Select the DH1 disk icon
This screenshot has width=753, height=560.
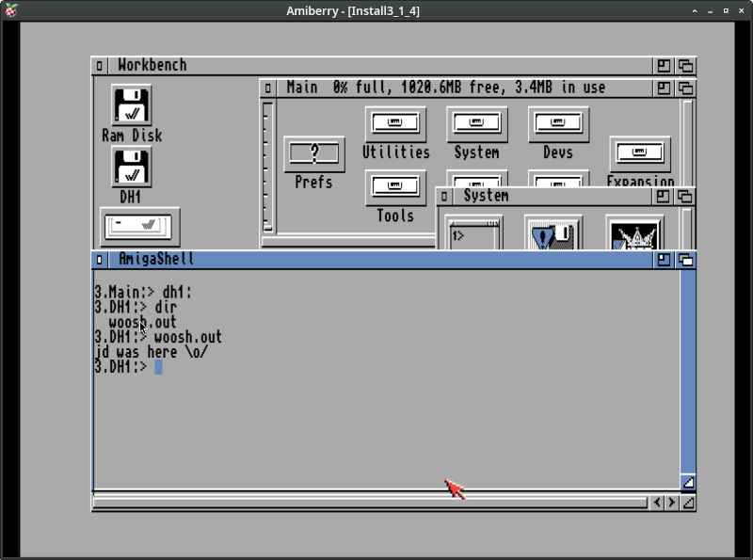[x=132, y=167]
